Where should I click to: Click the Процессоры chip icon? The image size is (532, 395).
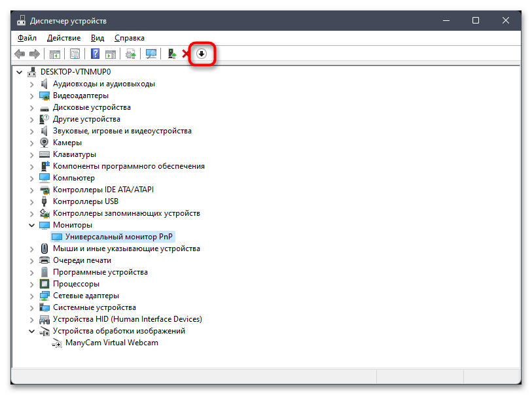44,284
